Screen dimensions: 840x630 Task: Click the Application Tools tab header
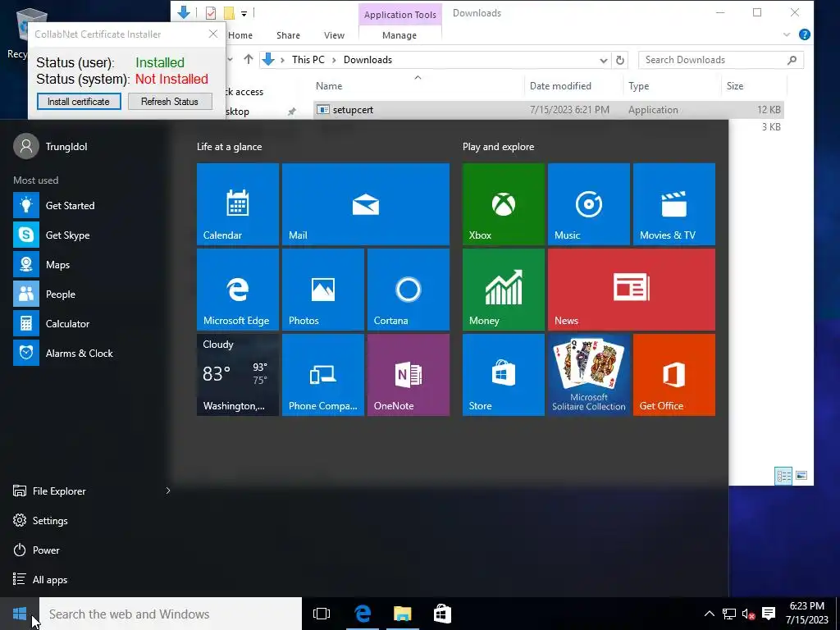tap(399, 15)
